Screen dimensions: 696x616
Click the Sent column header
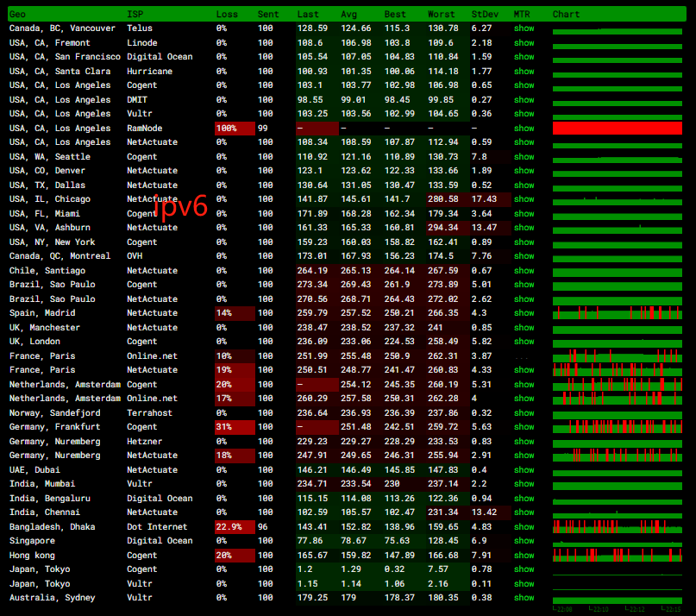pyautogui.click(x=268, y=14)
